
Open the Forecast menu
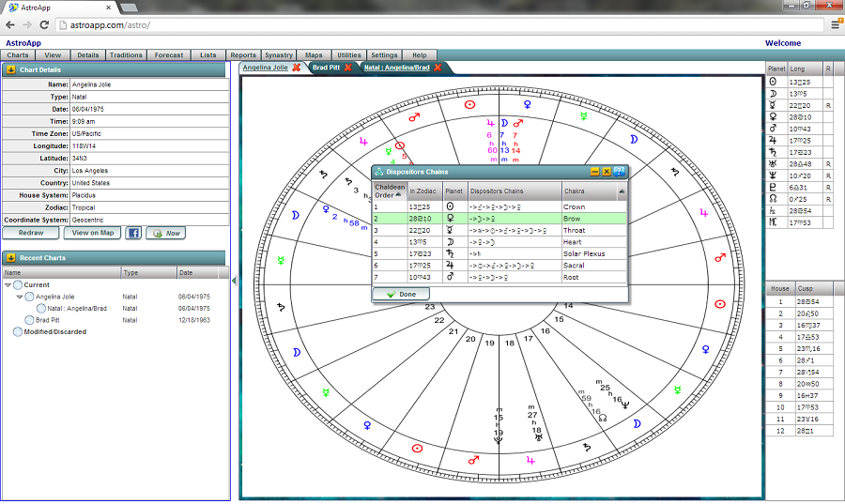click(169, 55)
